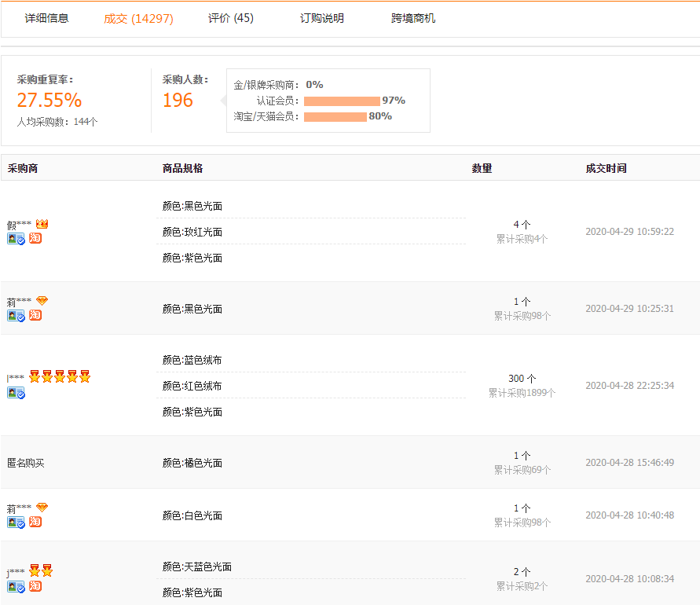The height and width of the screenshot is (605, 700).
Task: Select the 累计采购1899个 cumulative purchase text
Action: 520,390
